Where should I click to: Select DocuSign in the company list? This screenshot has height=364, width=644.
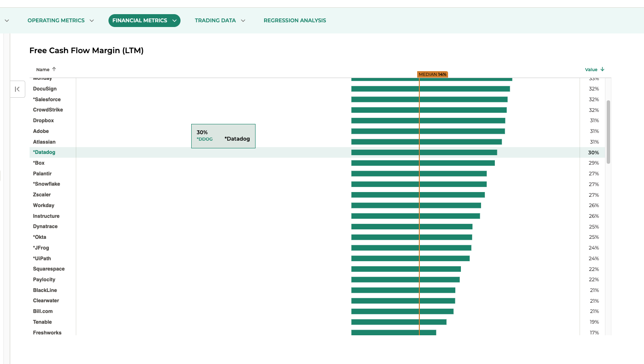[x=45, y=89]
